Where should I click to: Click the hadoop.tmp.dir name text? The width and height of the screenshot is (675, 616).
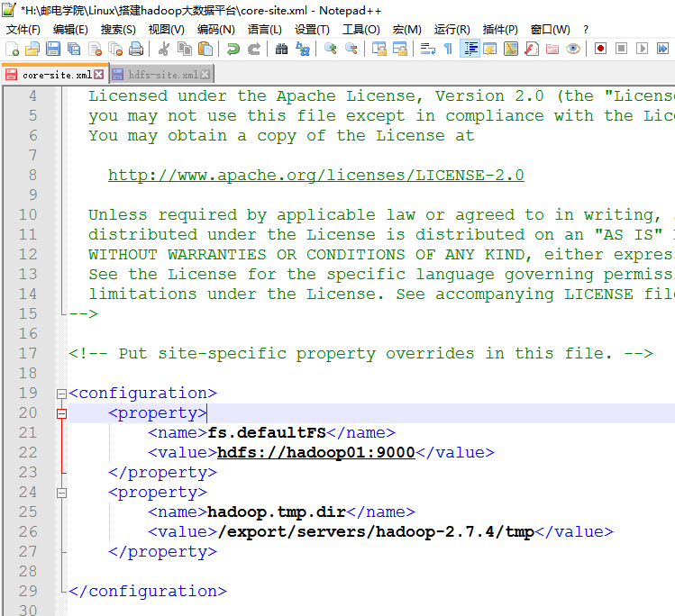point(277,512)
